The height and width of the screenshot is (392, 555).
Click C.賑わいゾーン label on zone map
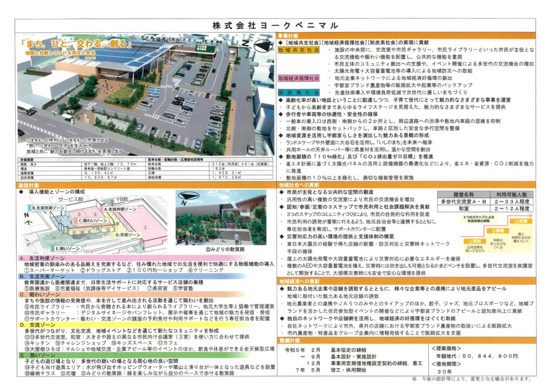93,220
